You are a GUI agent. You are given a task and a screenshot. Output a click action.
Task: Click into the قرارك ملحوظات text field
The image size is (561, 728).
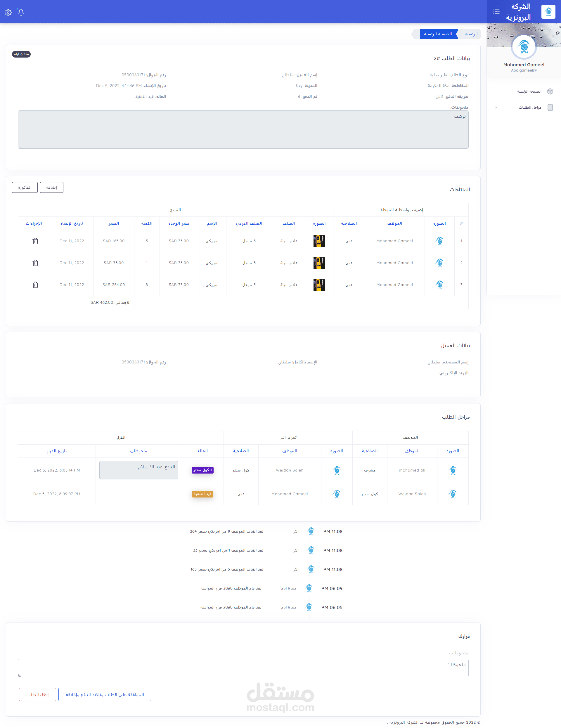coord(243,668)
